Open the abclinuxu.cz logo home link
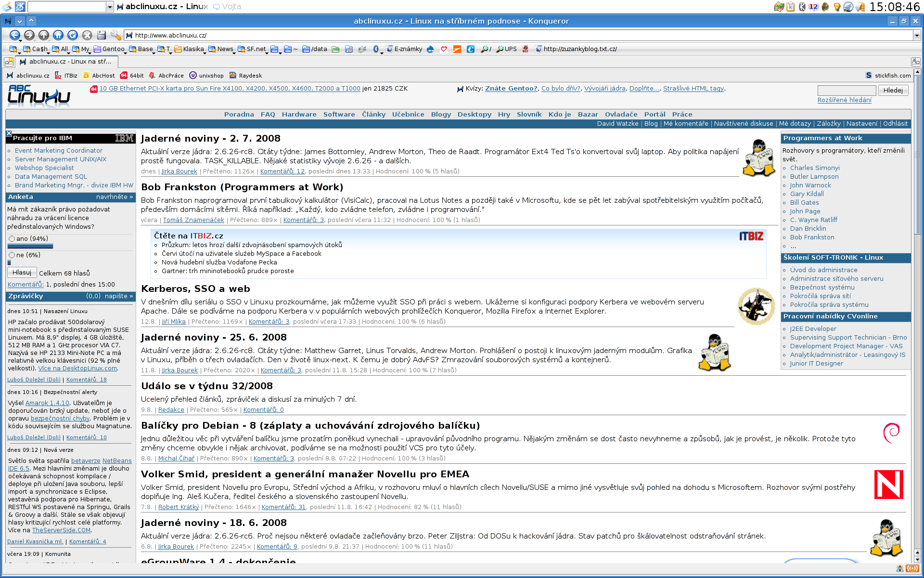Screen dimensions: 924x578 click(x=39, y=95)
